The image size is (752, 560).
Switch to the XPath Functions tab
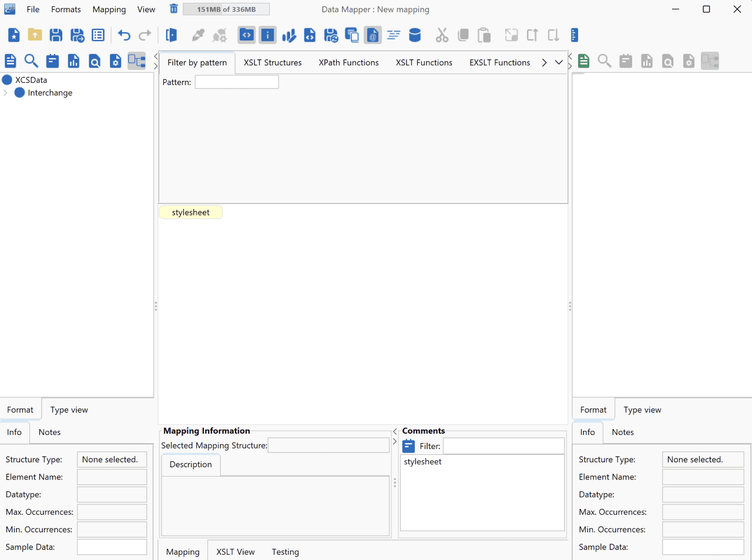(x=349, y=63)
